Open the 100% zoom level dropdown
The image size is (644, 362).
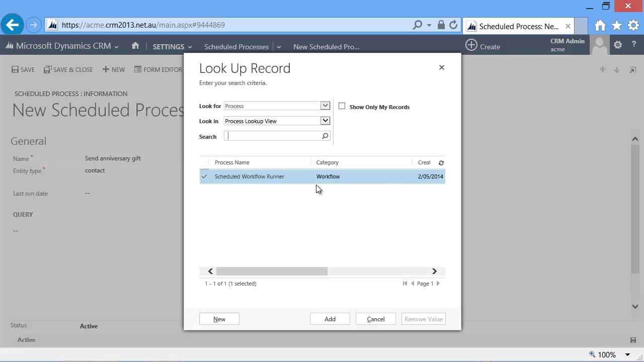click(628, 354)
